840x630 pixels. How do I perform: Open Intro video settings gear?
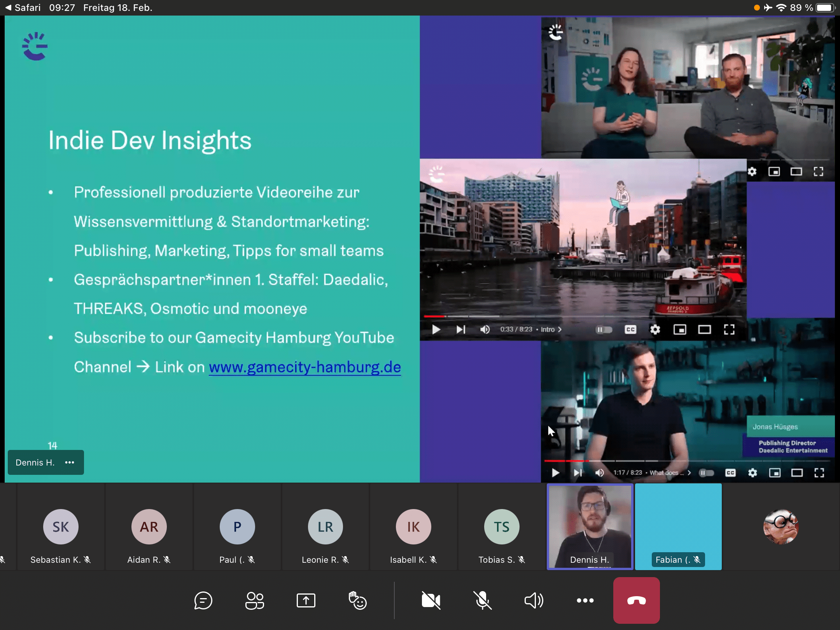tap(655, 330)
